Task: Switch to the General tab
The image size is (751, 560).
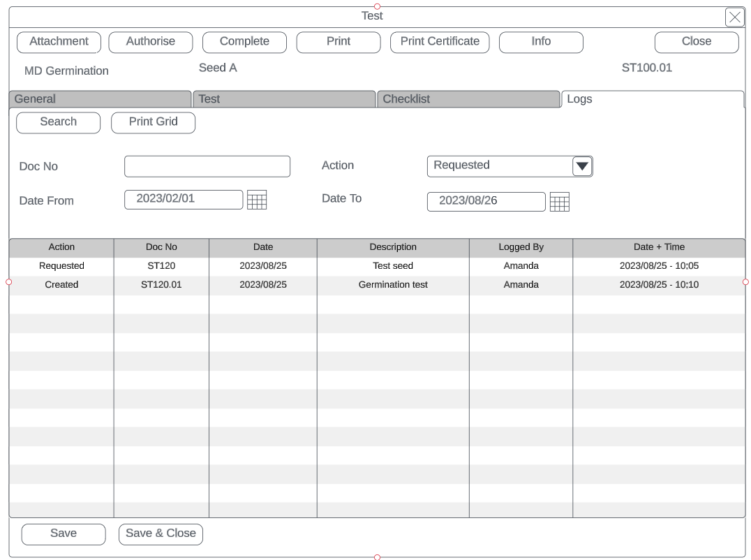Action: (x=100, y=99)
